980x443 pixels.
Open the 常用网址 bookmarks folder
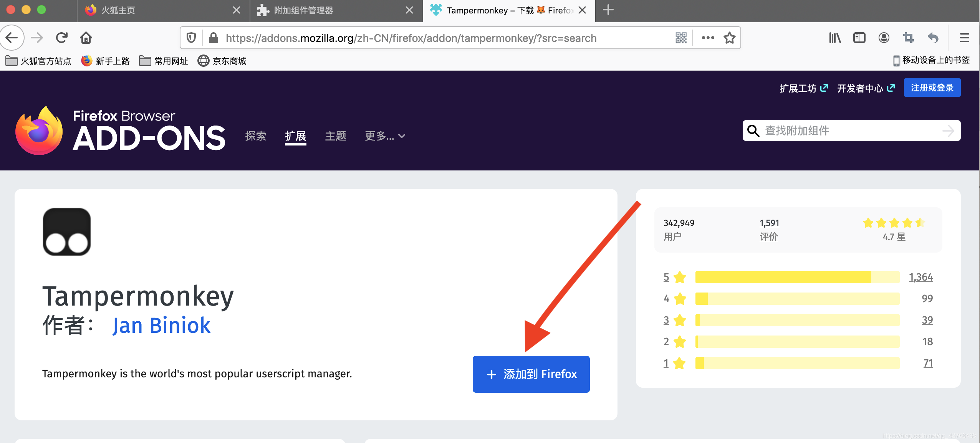tap(164, 61)
